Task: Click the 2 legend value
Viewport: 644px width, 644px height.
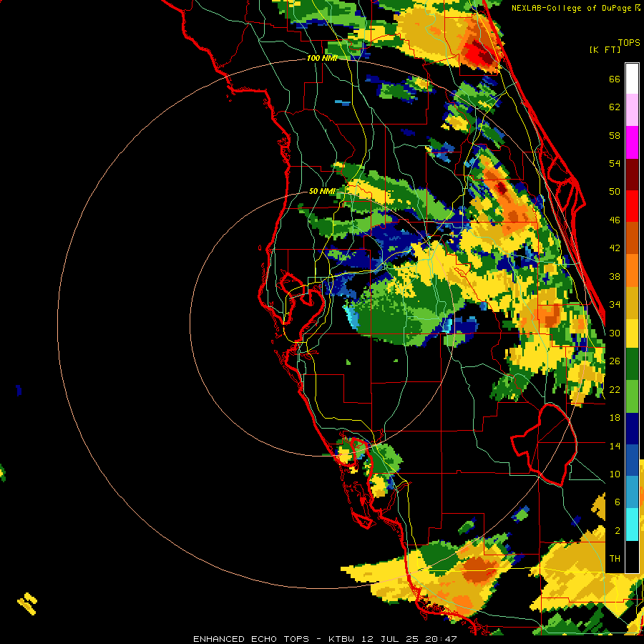Action: click(618, 531)
